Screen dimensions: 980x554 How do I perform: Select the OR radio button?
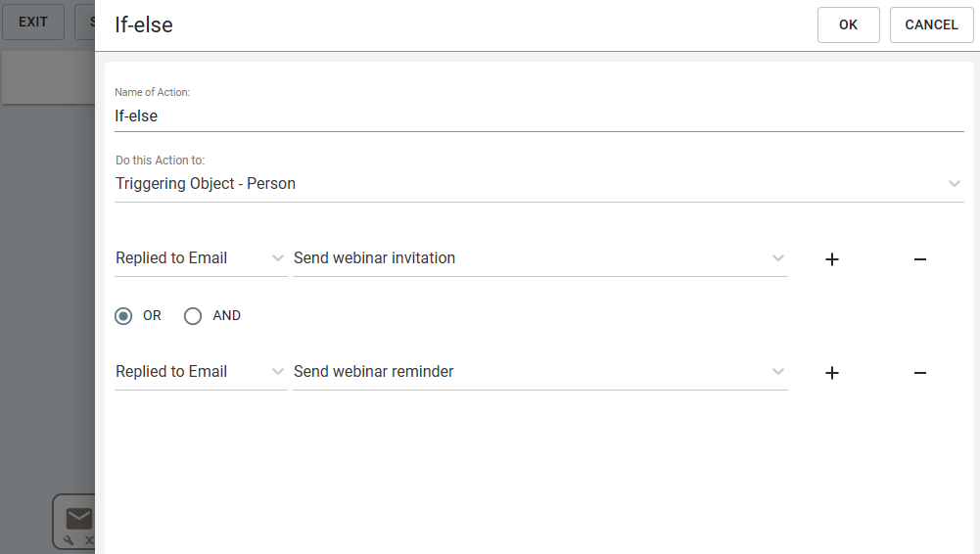[x=123, y=316]
